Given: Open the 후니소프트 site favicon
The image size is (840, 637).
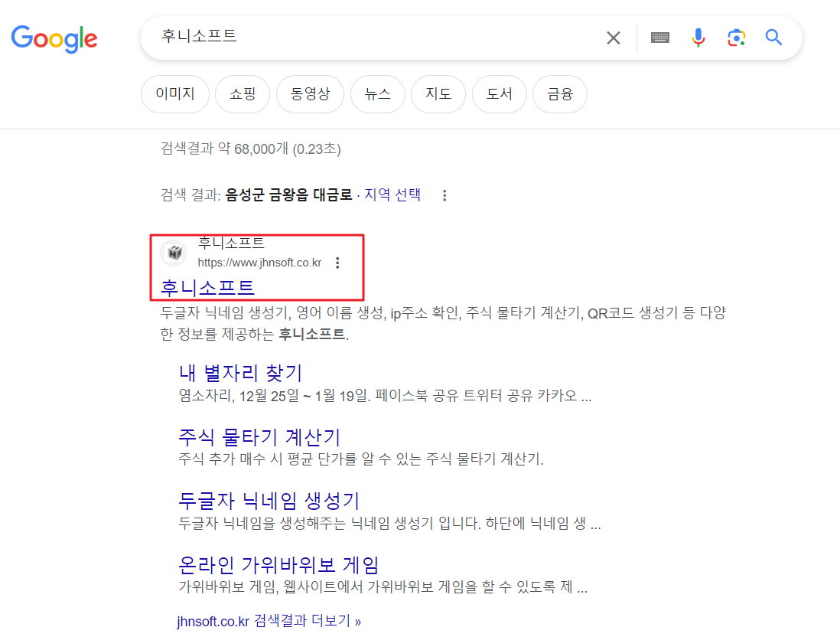Looking at the screenshot, I should coord(174,253).
